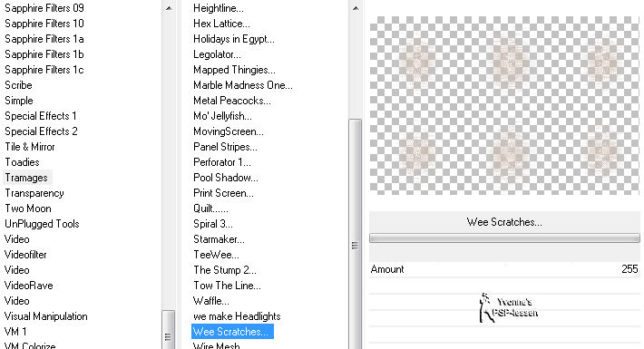
Task: Grab the category list scrollbar thumb
Action: click(168, 330)
